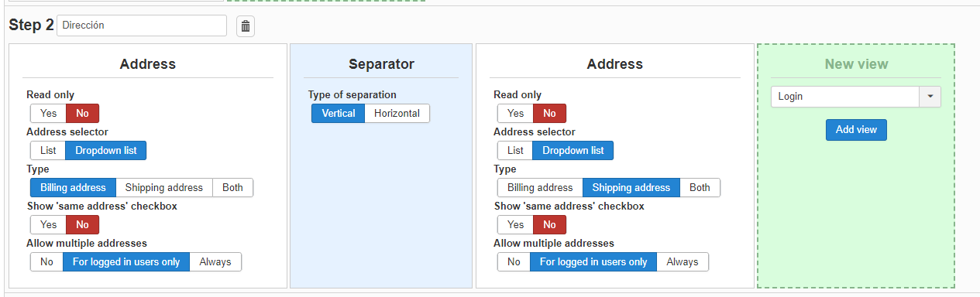This screenshot has width=980, height=297.
Task: Enable 'same address' Yes in second Address panel
Action: click(516, 225)
